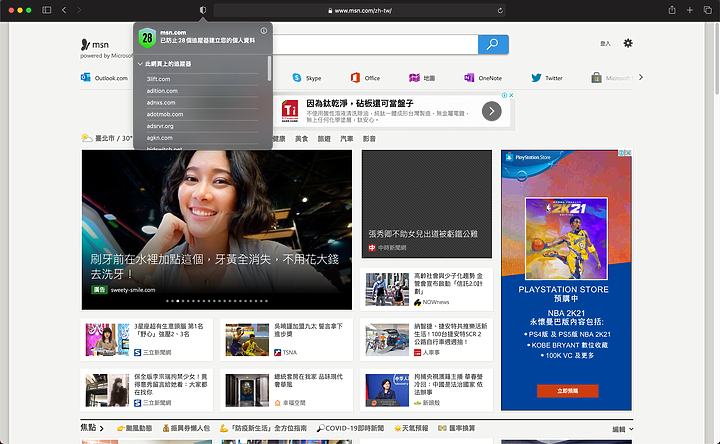
Task: Open the 颱風動態 focus link
Action: pos(135,428)
